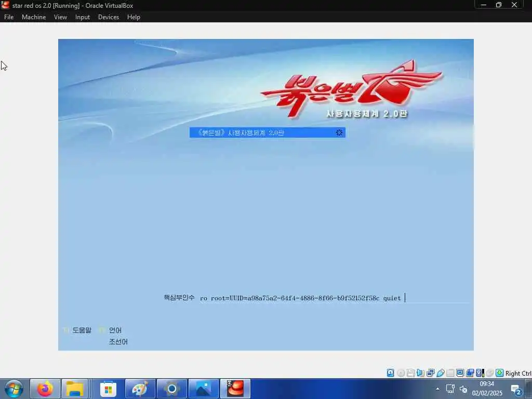Open the File menu
This screenshot has height=399, width=532.
tap(9, 17)
